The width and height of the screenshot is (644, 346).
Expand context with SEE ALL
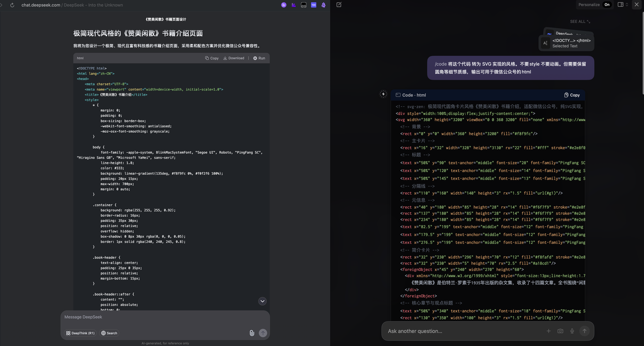pos(580,22)
